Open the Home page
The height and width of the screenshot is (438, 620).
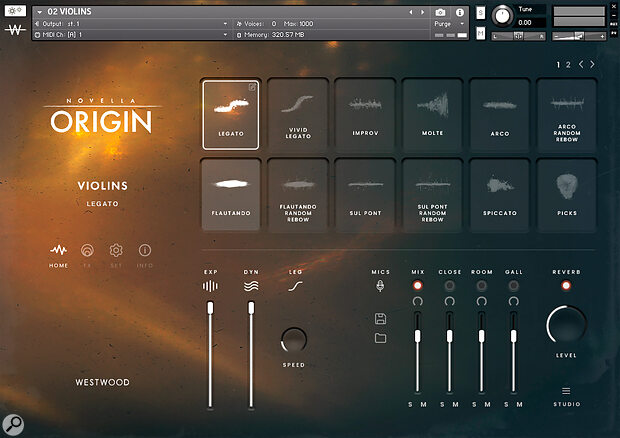pyautogui.click(x=59, y=255)
